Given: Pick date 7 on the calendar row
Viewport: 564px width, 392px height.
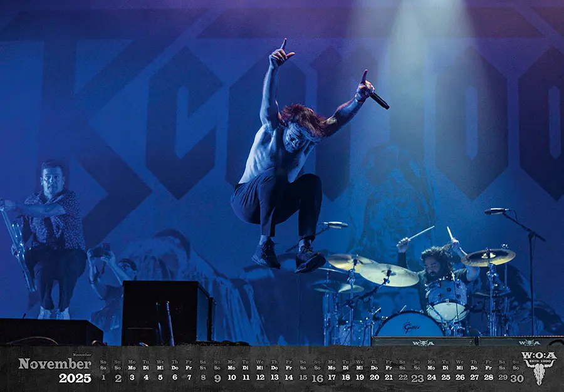Looking at the screenshot, I should pos(189,377).
